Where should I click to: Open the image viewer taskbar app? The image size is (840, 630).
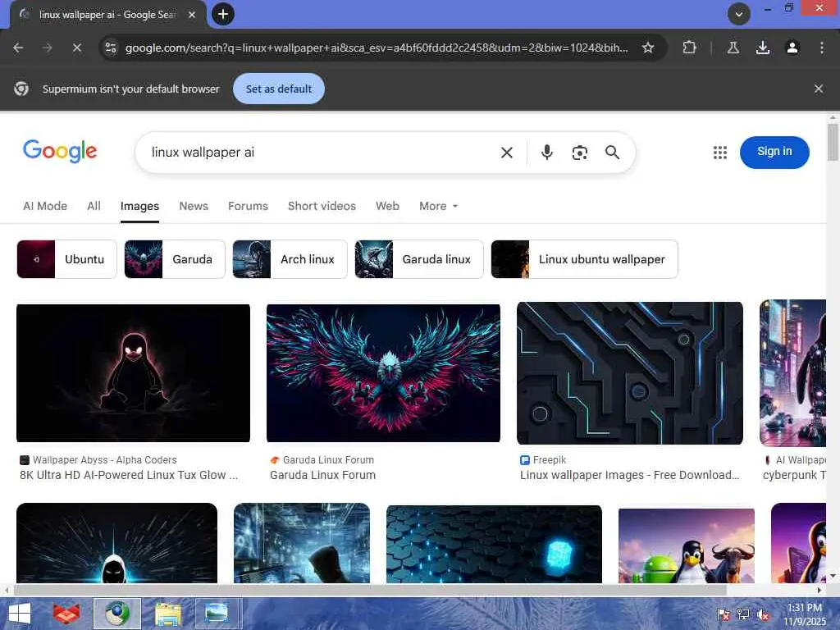click(217, 614)
